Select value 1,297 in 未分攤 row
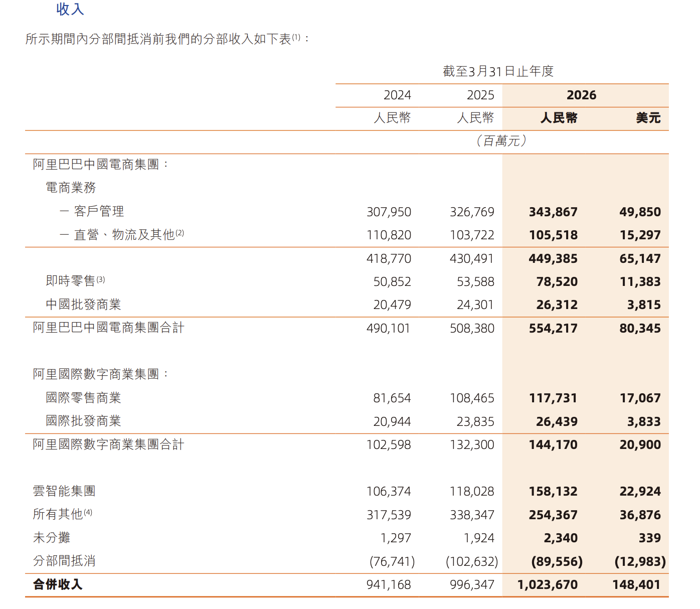Image resolution: width=700 pixels, height=609 pixels. 396,538
